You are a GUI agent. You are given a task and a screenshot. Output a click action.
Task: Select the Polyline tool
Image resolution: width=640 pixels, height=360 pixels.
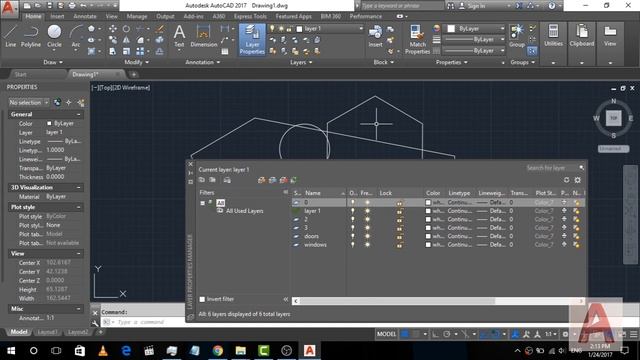31,36
